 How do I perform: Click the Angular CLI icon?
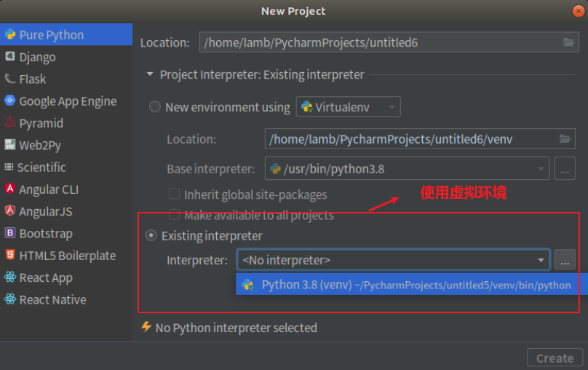point(10,189)
